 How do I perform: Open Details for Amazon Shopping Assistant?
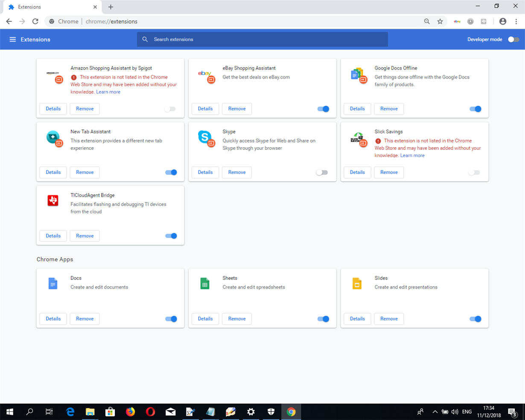coord(53,109)
